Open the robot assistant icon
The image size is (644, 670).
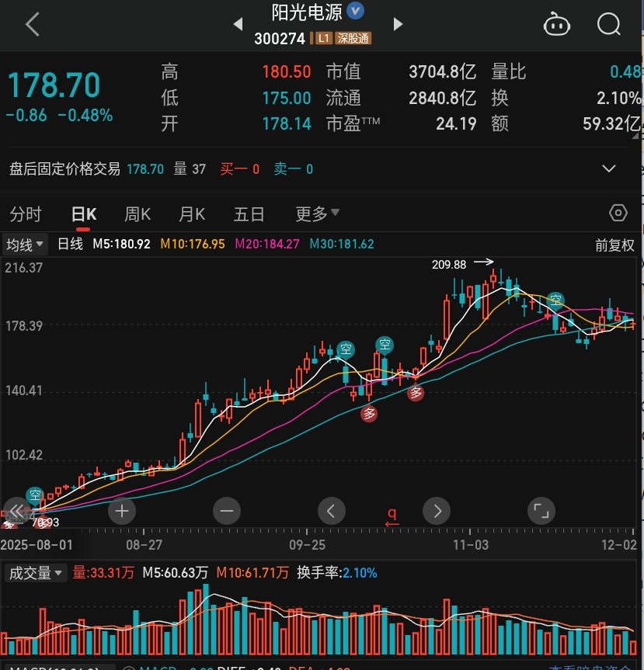point(556,24)
